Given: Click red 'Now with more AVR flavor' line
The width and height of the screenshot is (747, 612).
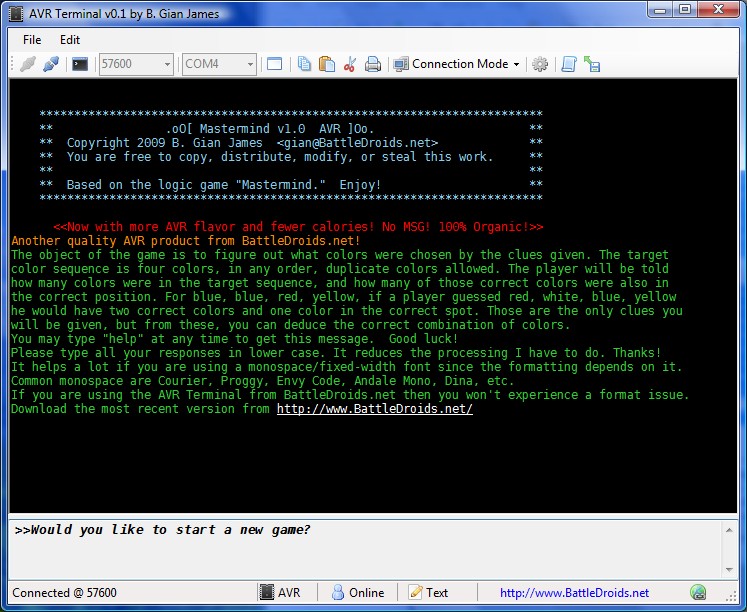Looking at the screenshot, I should 298,227.
